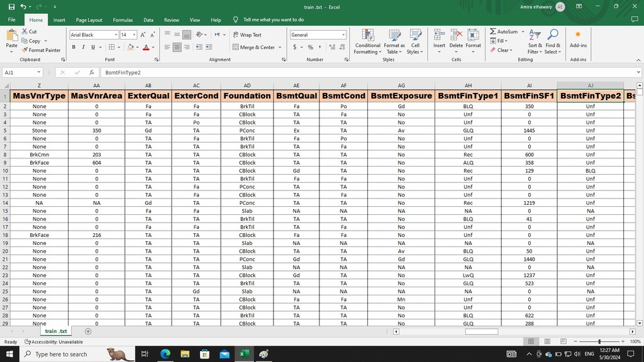Open Cell Styles gallery

coord(415,41)
